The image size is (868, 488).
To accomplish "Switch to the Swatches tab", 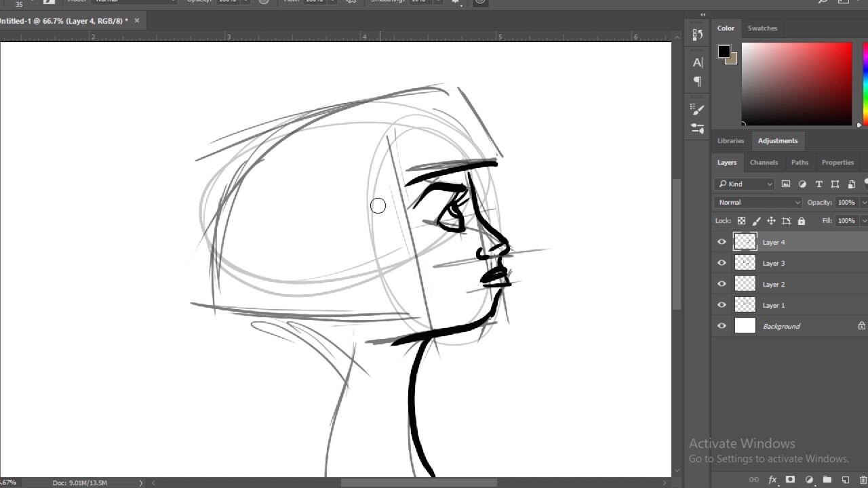I will coord(762,28).
